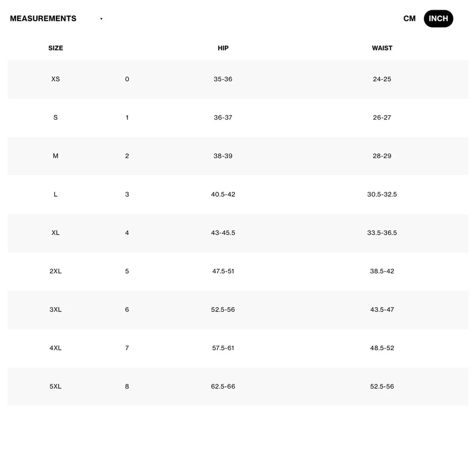Image resolution: width=476 pixels, height=476 pixels.
Task: Click numeric size 6 in 3XL row
Action: pos(127,309)
